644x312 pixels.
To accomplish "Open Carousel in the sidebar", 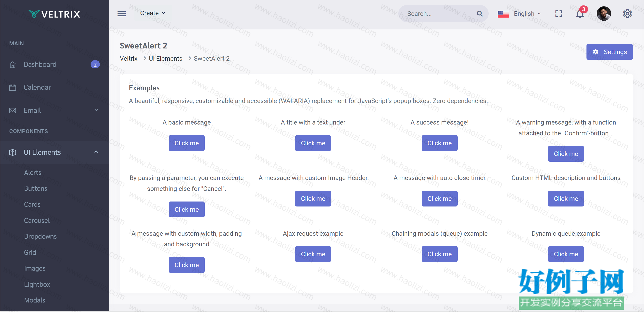I will coord(37,221).
